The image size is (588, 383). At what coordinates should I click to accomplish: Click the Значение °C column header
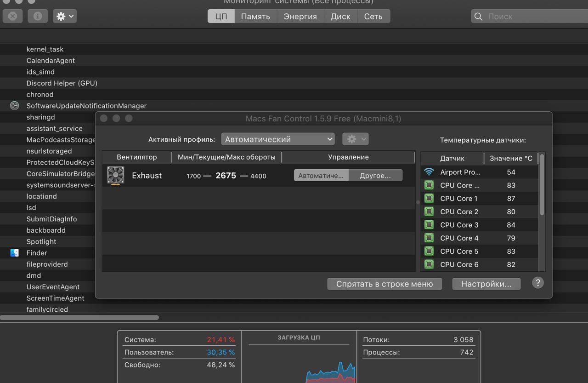pos(511,158)
